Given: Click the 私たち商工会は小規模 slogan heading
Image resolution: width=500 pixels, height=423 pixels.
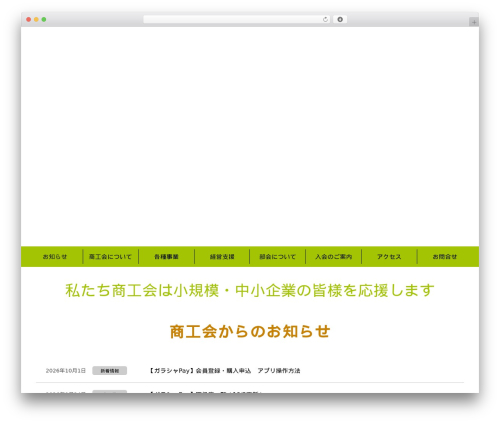Looking at the screenshot, I should coord(250,290).
